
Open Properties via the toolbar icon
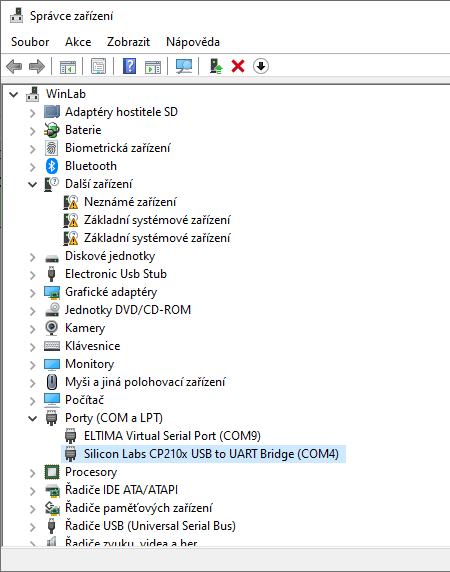98,66
